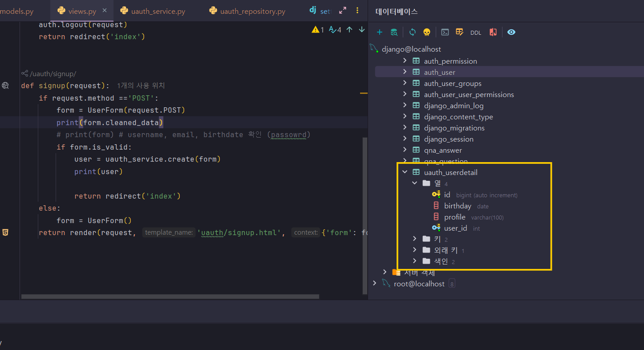Click the 'template_name:' parameter hint
This screenshot has width=644, height=350.
coord(169,232)
